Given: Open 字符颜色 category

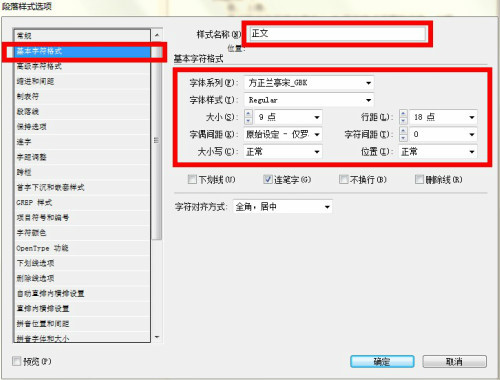Looking at the screenshot, I should (82, 233).
